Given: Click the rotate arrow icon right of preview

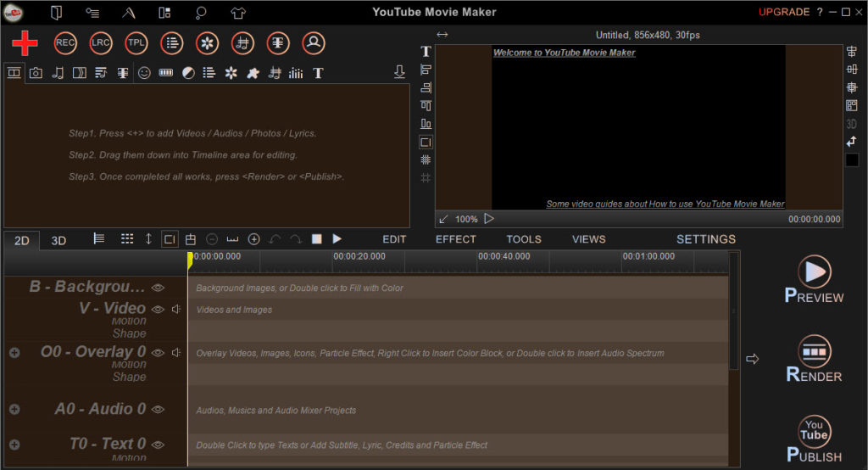Looking at the screenshot, I should 851,142.
